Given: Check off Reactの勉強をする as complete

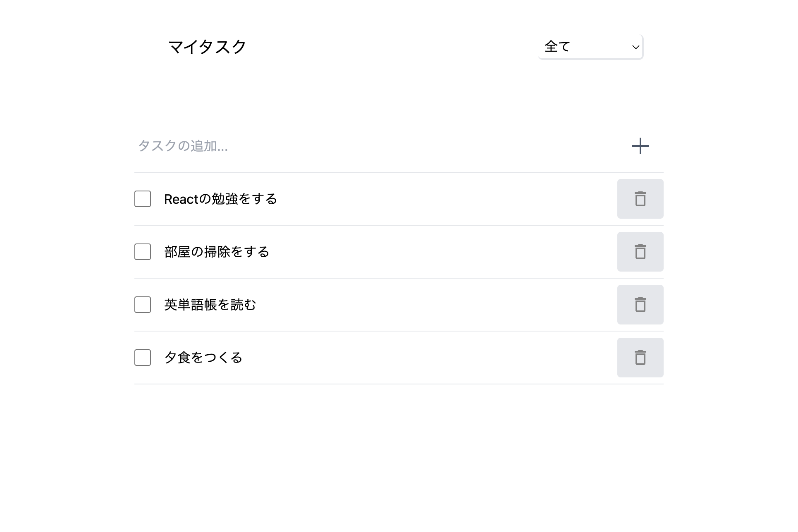Looking at the screenshot, I should 142,199.
